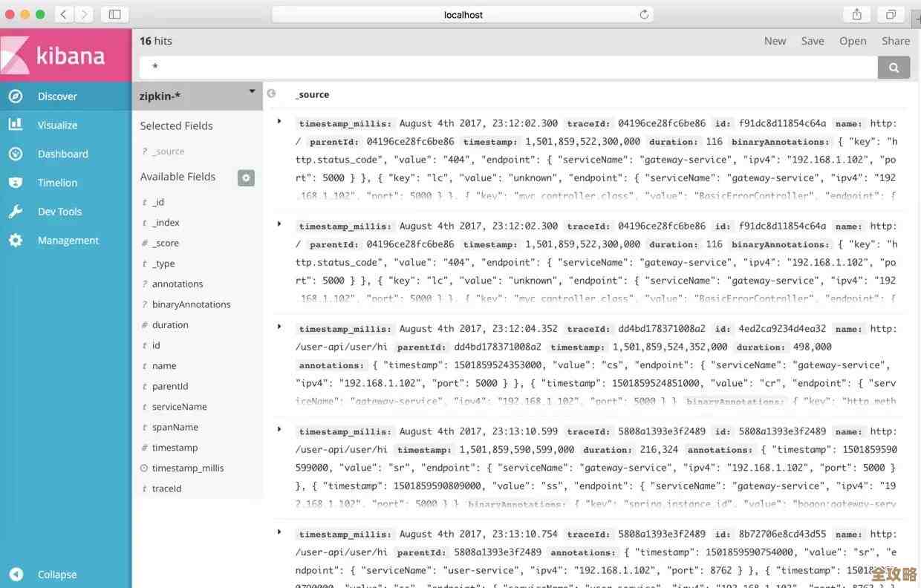This screenshot has height=588, width=921.
Task: Open the Visualize section in the sidebar
Action: tap(56, 125)
